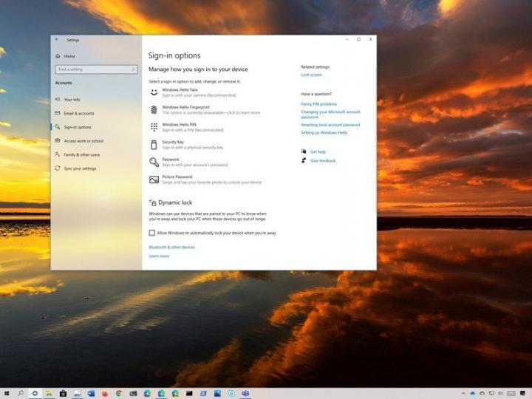532x399 pixels.
Task: Click the Get help chat icon
Action: tap(304, 151)
